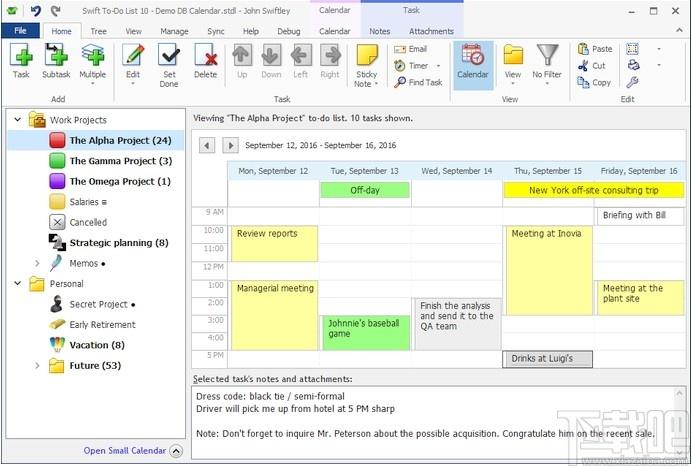Expand the Memos tree node

38,263
